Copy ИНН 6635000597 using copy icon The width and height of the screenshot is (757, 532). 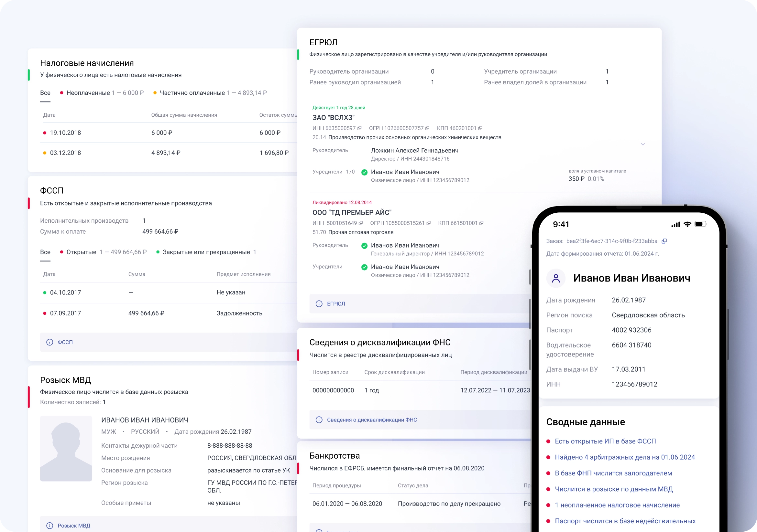point(359,128)
